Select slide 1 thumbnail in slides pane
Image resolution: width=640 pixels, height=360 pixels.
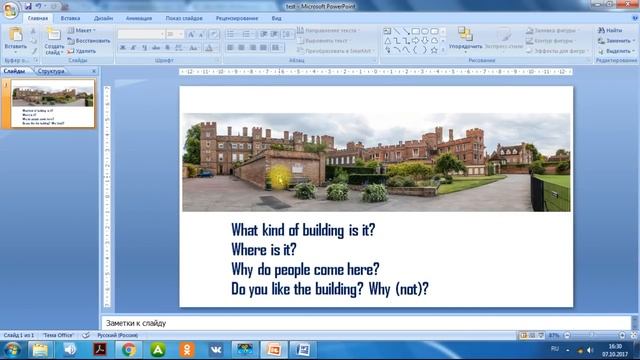(53, 104)
